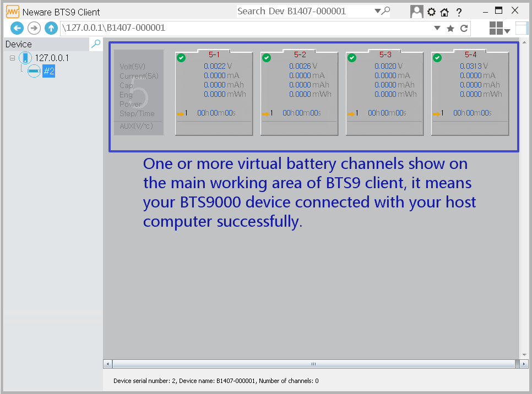Viewport: 532px width, 394px height.
Task: Minimize the Neware BTS9 Client window
Action: coord(486,12)
